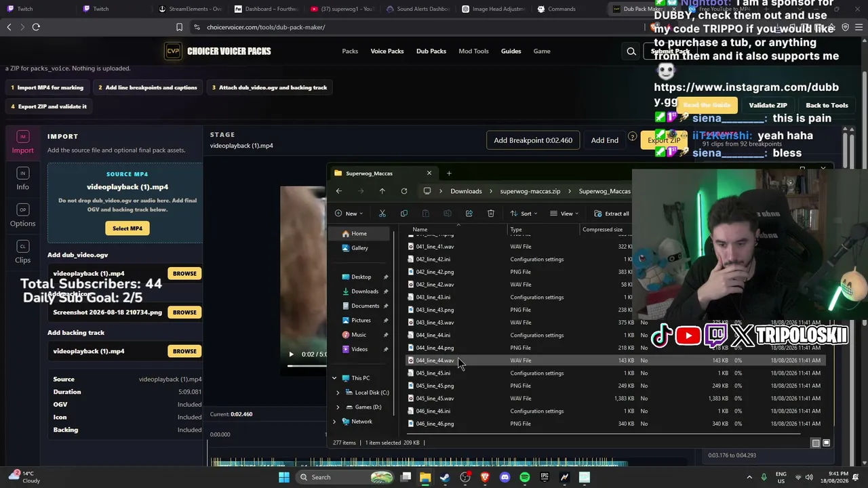Switch to large icons view in File Explorer
The width and height of the screenshot is (868, 488).
826,443
